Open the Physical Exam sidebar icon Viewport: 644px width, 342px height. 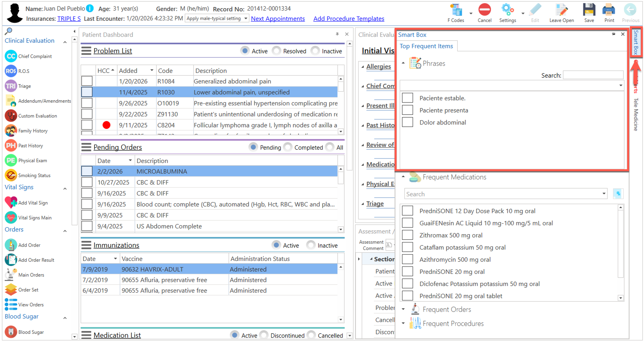[11, 161]
